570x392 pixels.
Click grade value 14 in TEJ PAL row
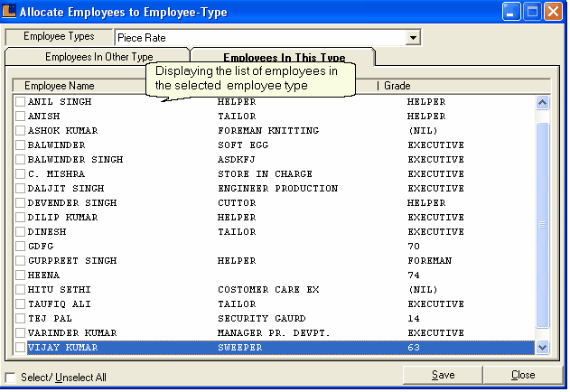pyautogui.click(x=414, y=318)
